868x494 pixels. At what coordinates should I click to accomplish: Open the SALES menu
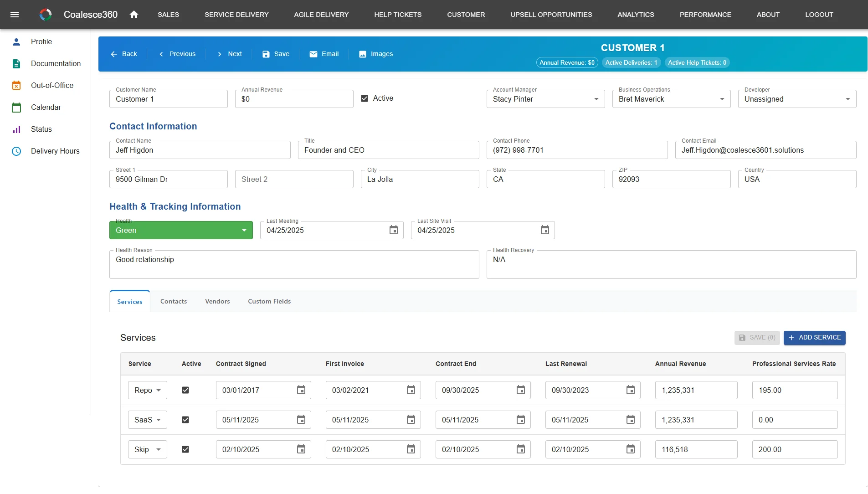coord(169,15)
